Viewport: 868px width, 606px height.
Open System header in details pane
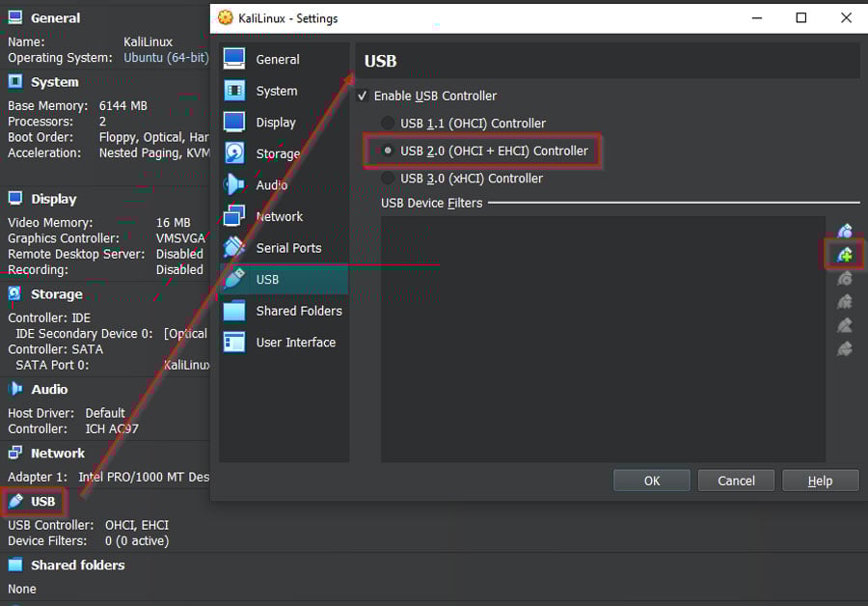54,82
